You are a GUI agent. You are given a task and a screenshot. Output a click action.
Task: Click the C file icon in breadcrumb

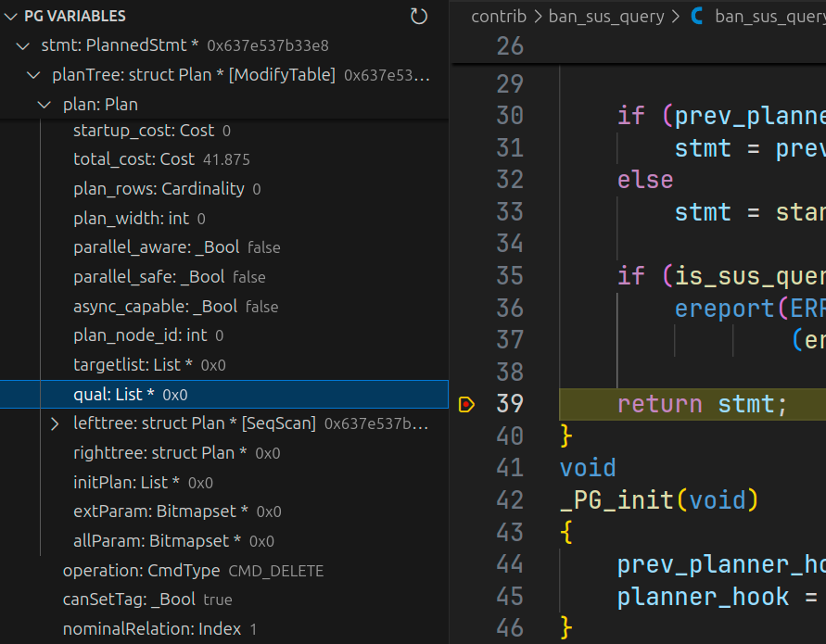pyautogui.click(x=697, y=17)
